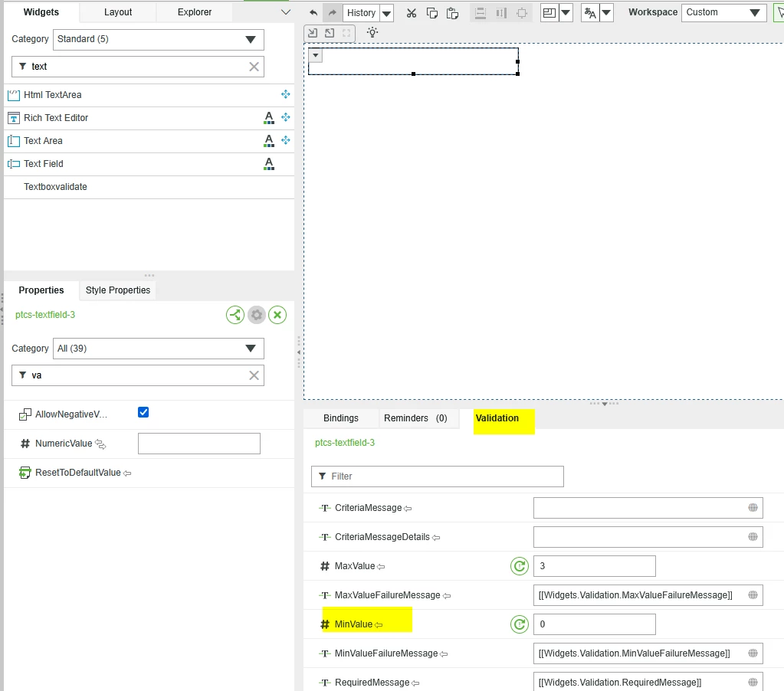Click the CriteriaMessage input field
This screenshot has width=784, height=691.
pos(648,508)
